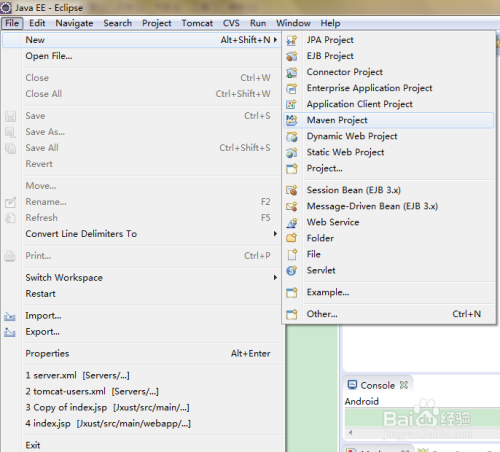Click the Project... wizard icon
Screen dimensions: 500x452
(292, 168)
